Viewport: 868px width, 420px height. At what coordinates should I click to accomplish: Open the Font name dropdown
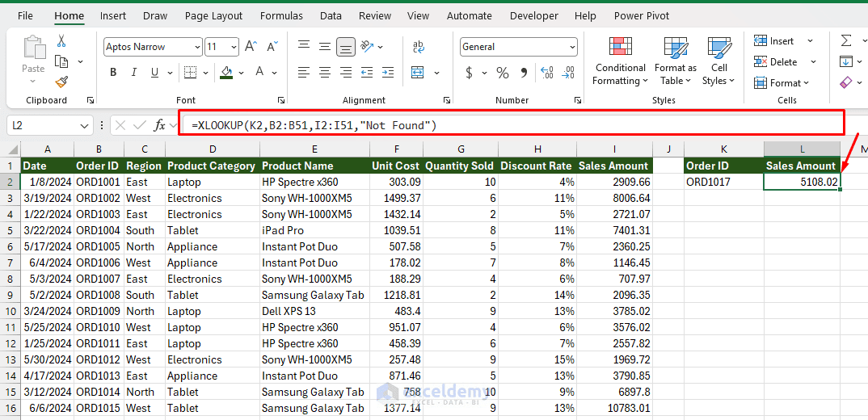198,47
